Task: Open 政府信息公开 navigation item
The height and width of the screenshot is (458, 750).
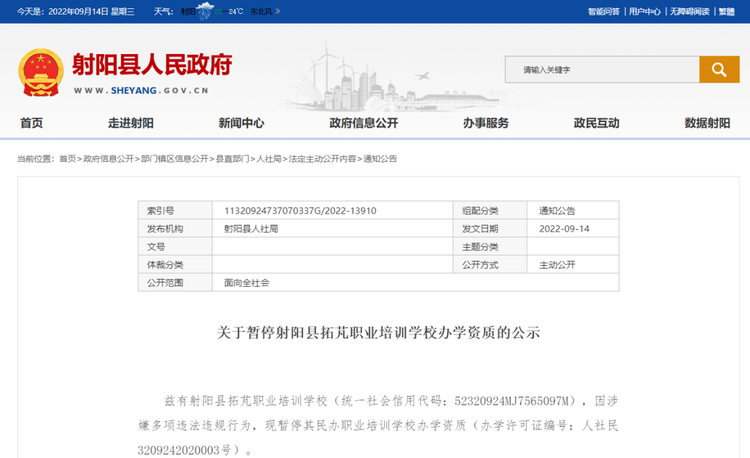Action: point(364,123)
